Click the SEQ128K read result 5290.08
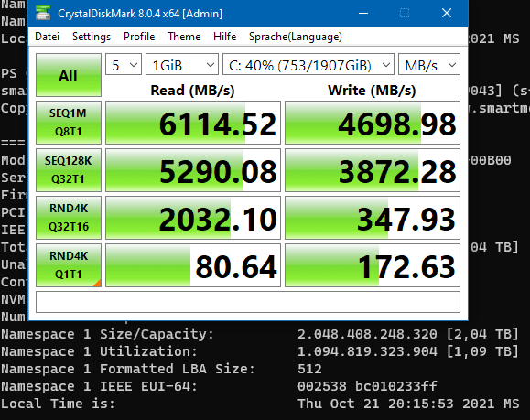The image size is (530, 420). (193, 170)
